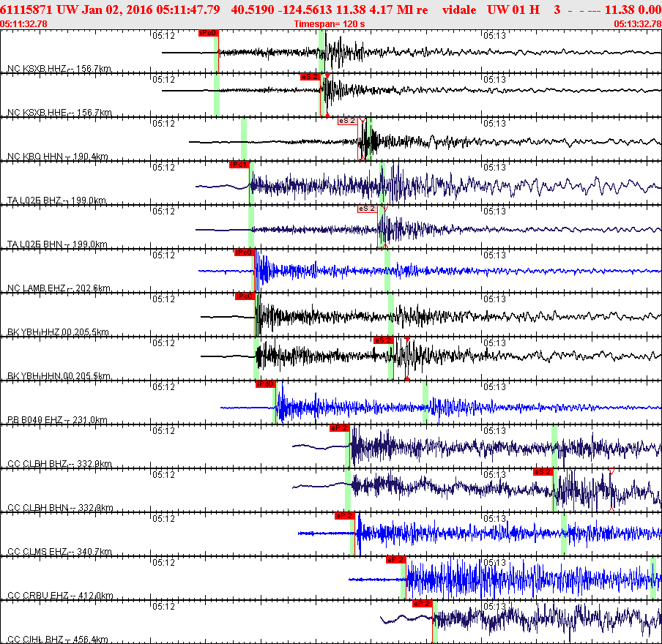Click the iPc0 pick flag on LAMB EHZ
Screen dimensions: 662x644
click(x=244, y=252)
